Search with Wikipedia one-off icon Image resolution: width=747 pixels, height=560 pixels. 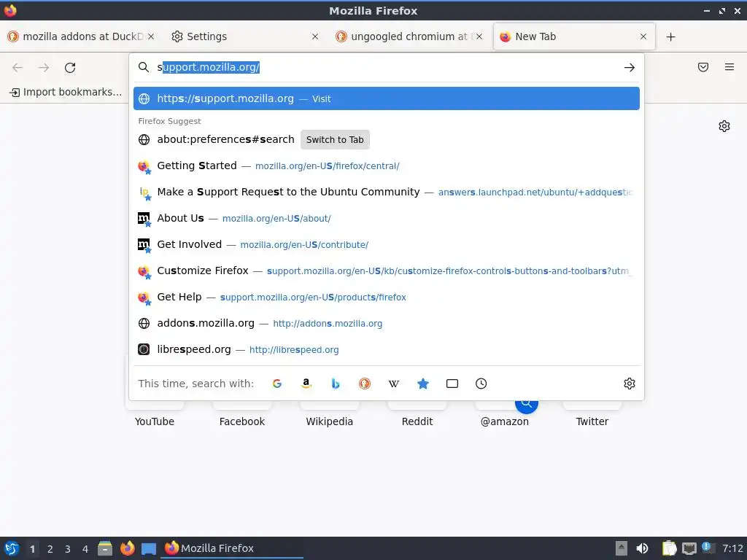(393, 384)
